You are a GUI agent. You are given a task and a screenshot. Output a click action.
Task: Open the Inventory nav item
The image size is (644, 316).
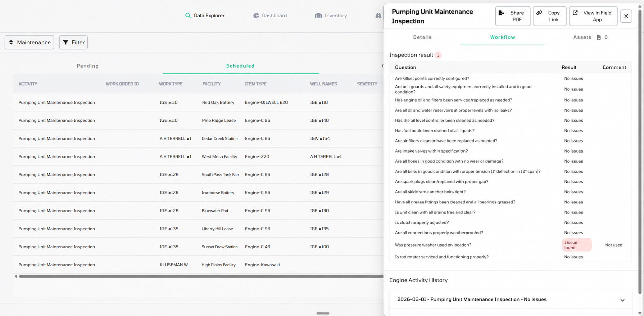pos(331,15)
